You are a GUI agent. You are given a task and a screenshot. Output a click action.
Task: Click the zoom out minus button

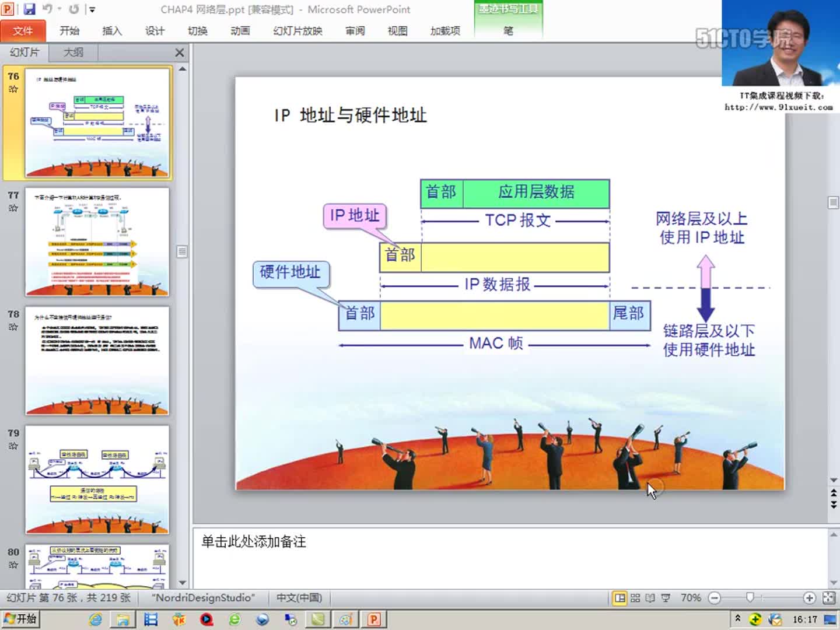(x=715, y=598)
